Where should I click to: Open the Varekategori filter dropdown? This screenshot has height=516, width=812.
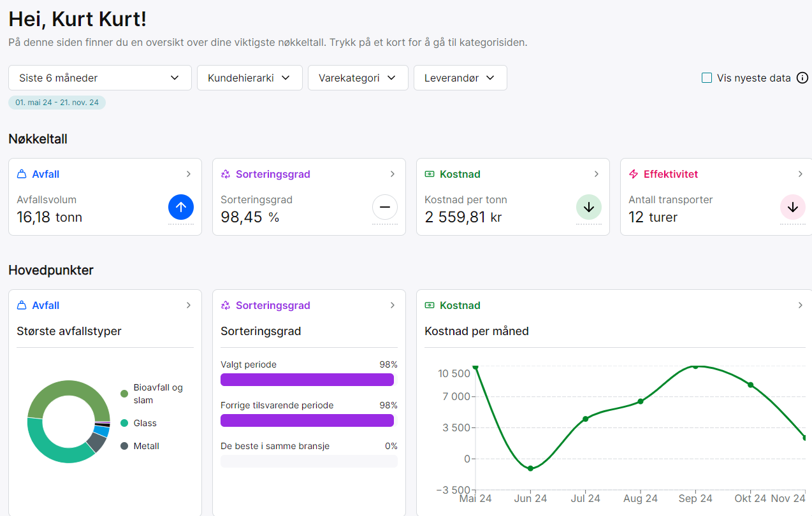tap(358, 78)
